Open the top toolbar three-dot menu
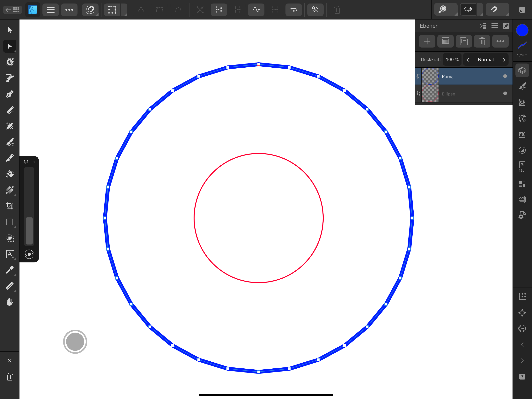This screenshot has height=399, width=532. click(x=69, y=10)
